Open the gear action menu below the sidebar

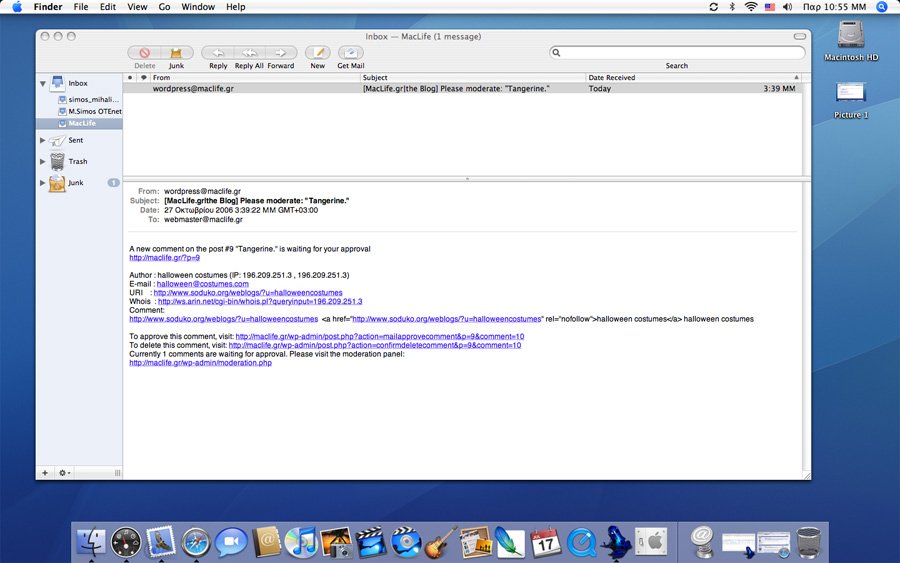pyautogui.click(x=64, y=472)
